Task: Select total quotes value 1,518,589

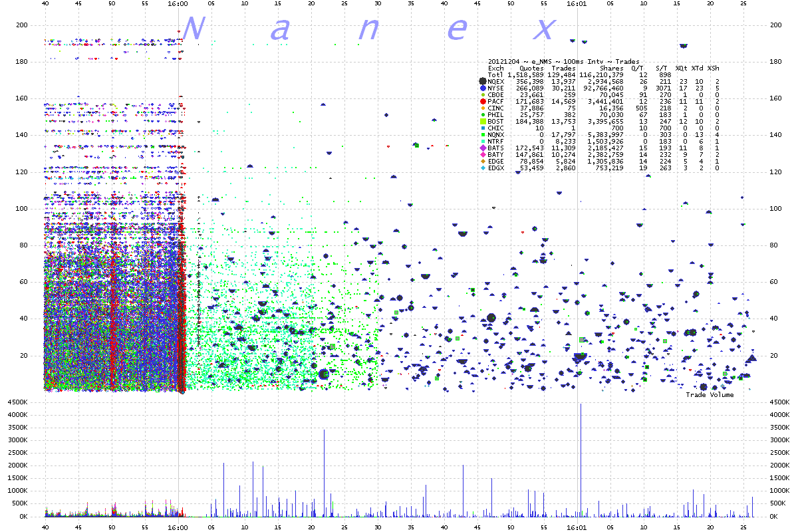Action: (525, 75)
